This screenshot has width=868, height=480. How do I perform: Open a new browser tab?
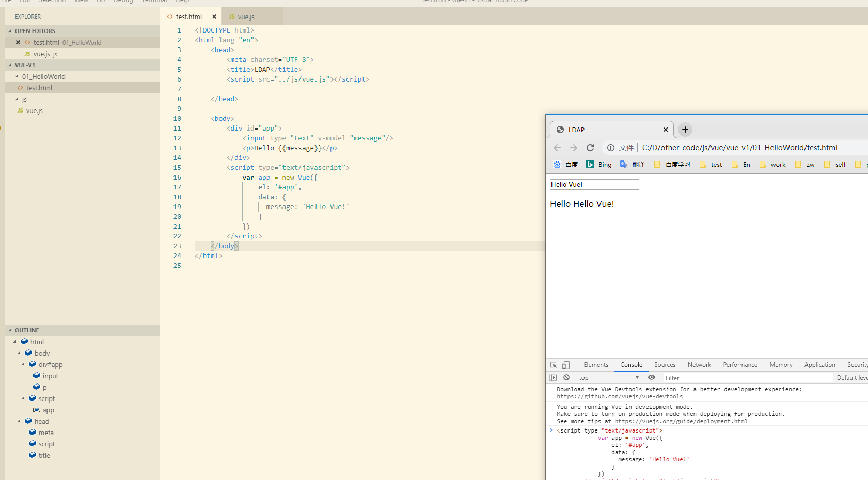tap(685, 130)
